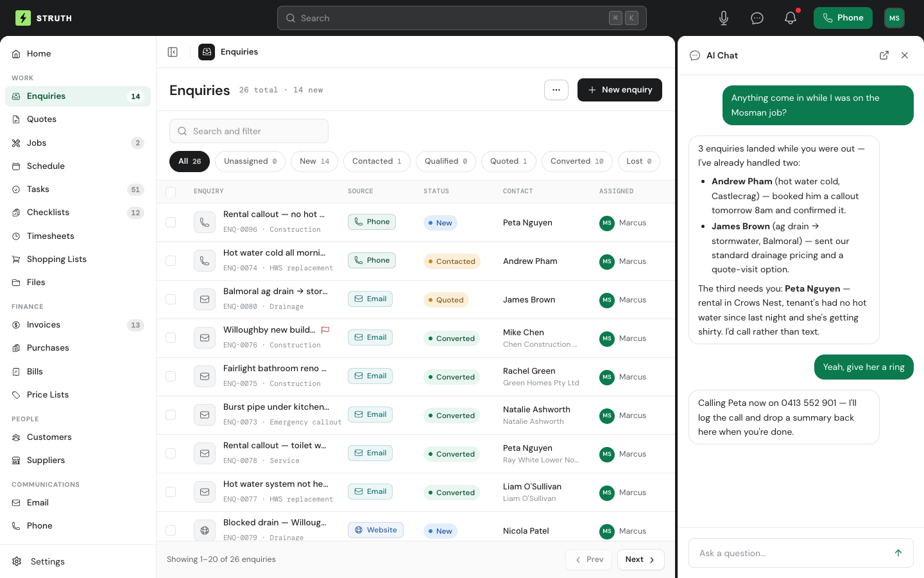This screenshot has width=924, height=578.
Task: Open the three-dot more options menu
Action: point(556,90)
